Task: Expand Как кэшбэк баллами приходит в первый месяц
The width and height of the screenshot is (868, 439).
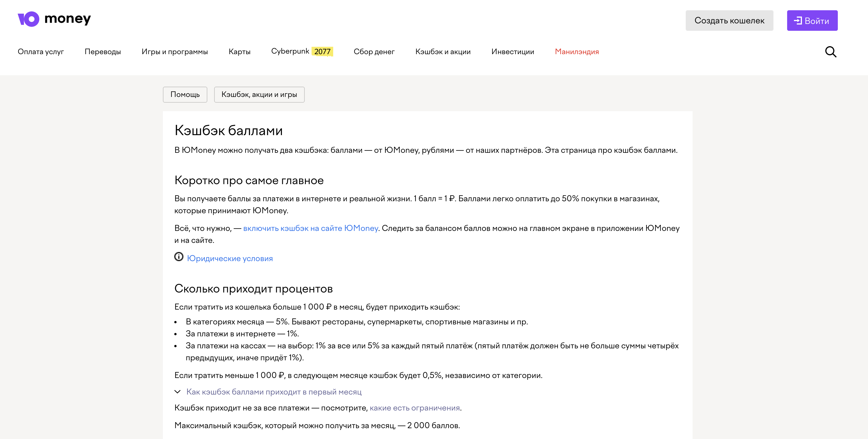Action: point(274,392)
